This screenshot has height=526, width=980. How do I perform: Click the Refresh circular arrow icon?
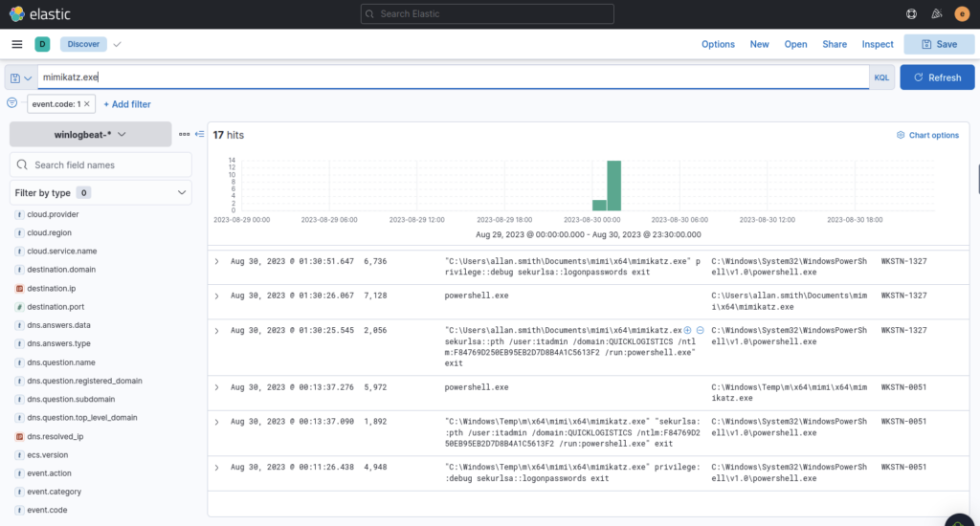pos(918,77)
